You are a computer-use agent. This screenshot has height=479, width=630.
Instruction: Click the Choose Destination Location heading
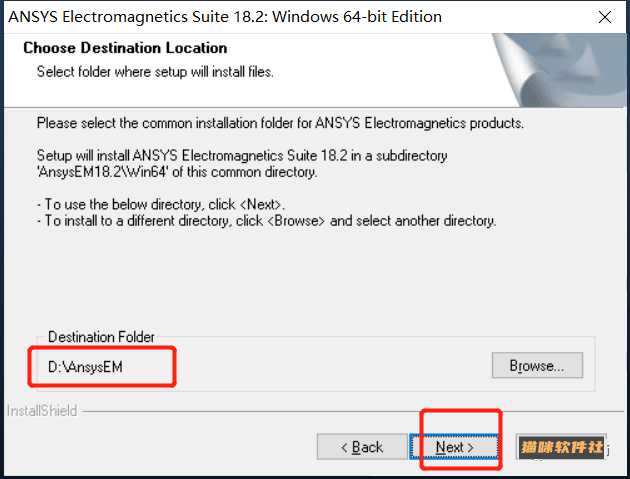tap(125, 48)
